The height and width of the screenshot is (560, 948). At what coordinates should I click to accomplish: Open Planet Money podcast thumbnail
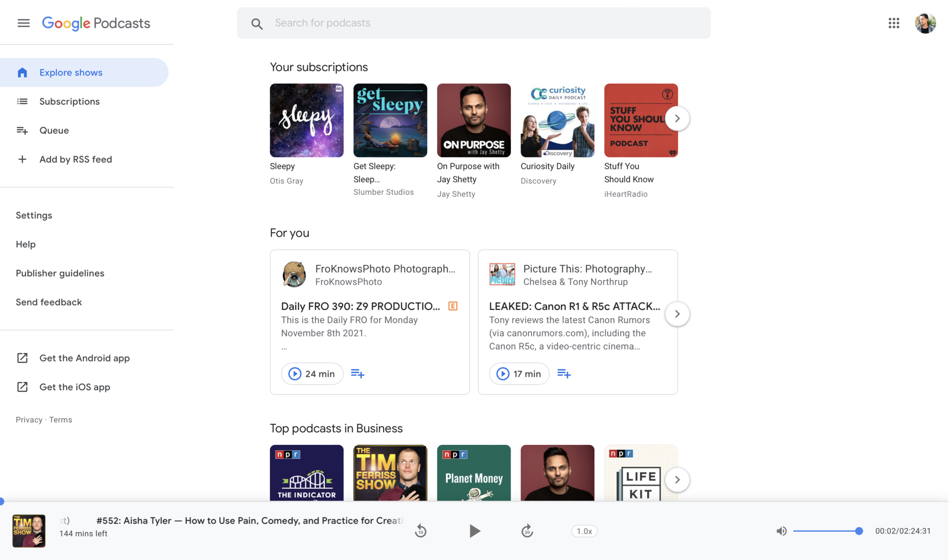pyautogui.click(x=474, y=473)
